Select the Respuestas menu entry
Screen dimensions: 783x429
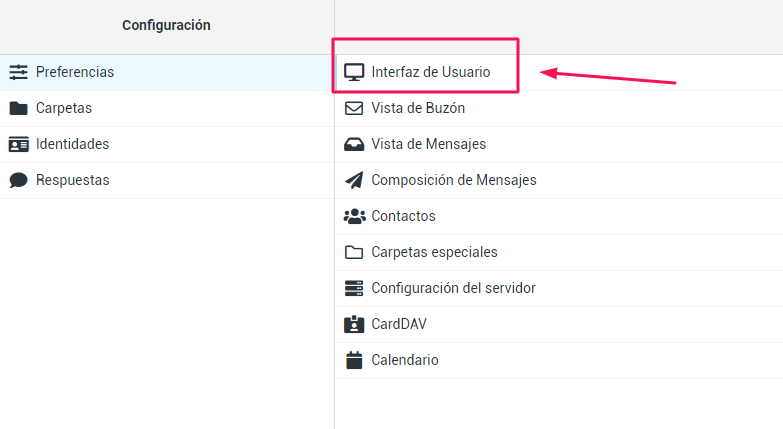(x=72, y=180)
